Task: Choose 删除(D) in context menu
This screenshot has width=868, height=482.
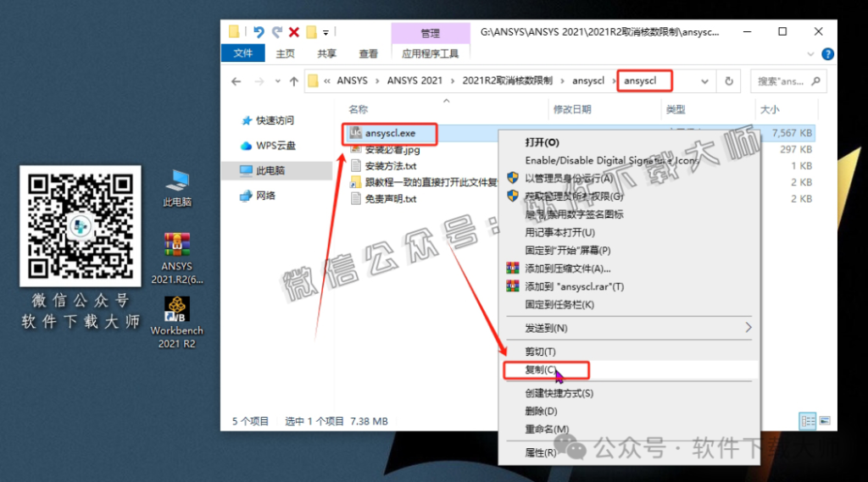Action: pos(541,411)
